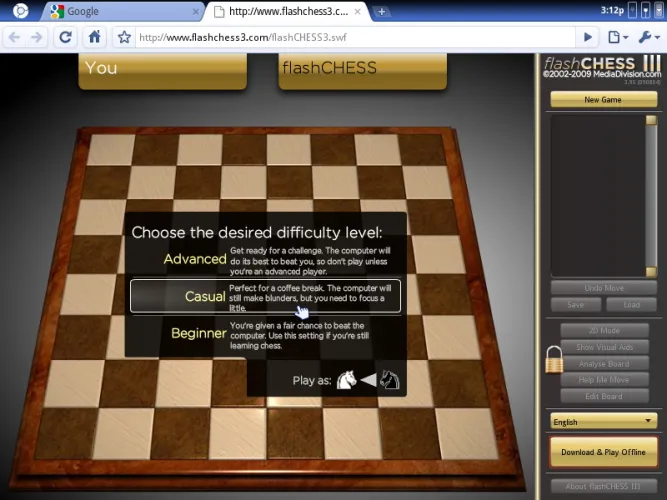Open the page menu icon
Screen dimensions: 667x500
618,37
